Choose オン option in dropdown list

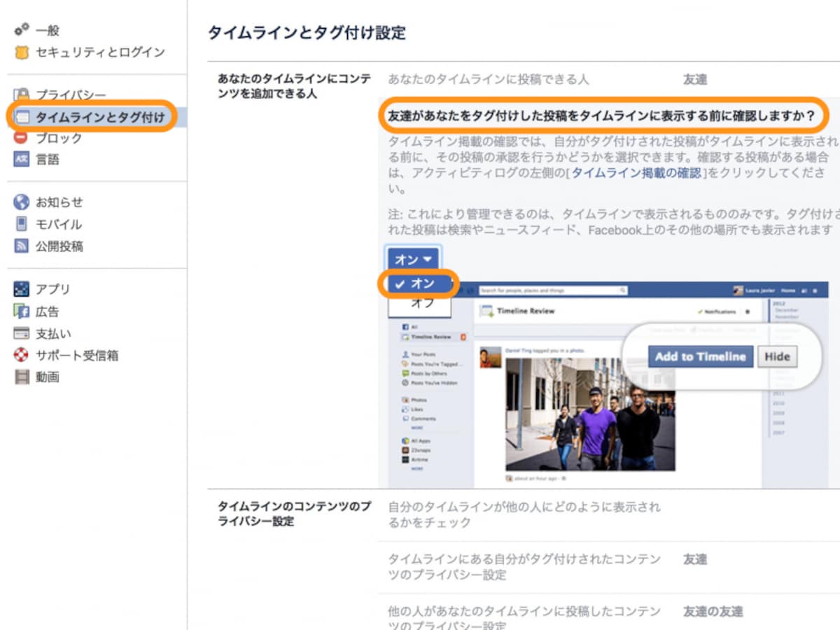point(419,283)
